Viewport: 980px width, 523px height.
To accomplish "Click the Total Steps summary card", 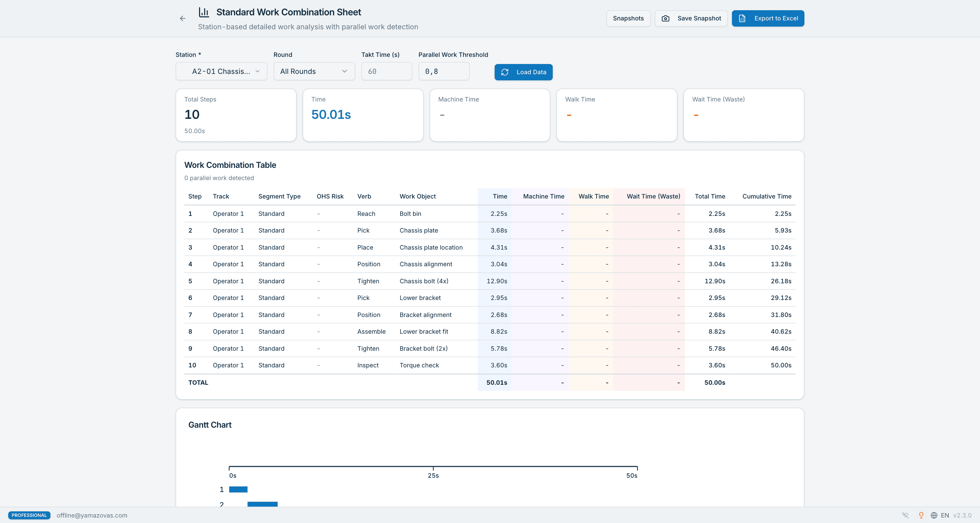I will 236,115.
